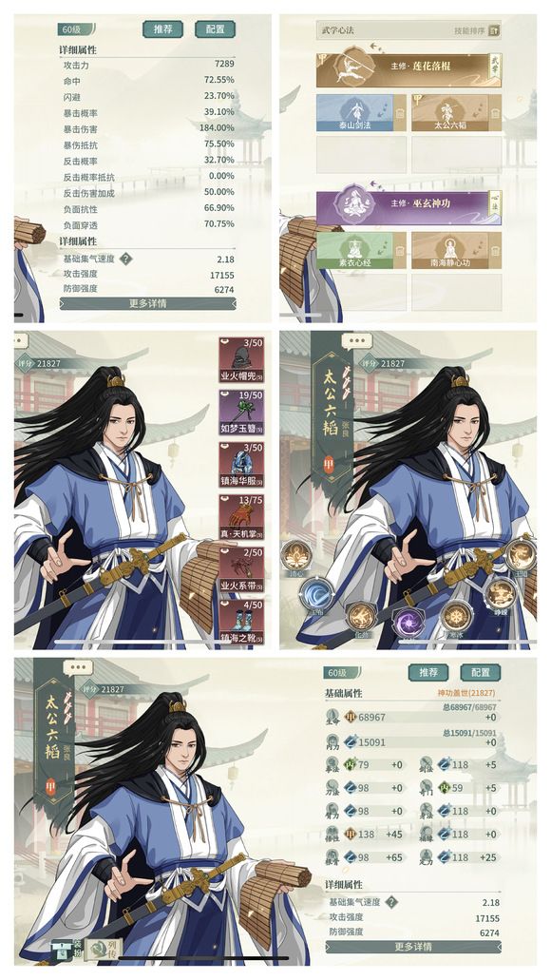Screen dimensions: 551x980
Task: Click the 技能排序 skill sort icon
Action: pyautogui.click(x=494, y=30)
